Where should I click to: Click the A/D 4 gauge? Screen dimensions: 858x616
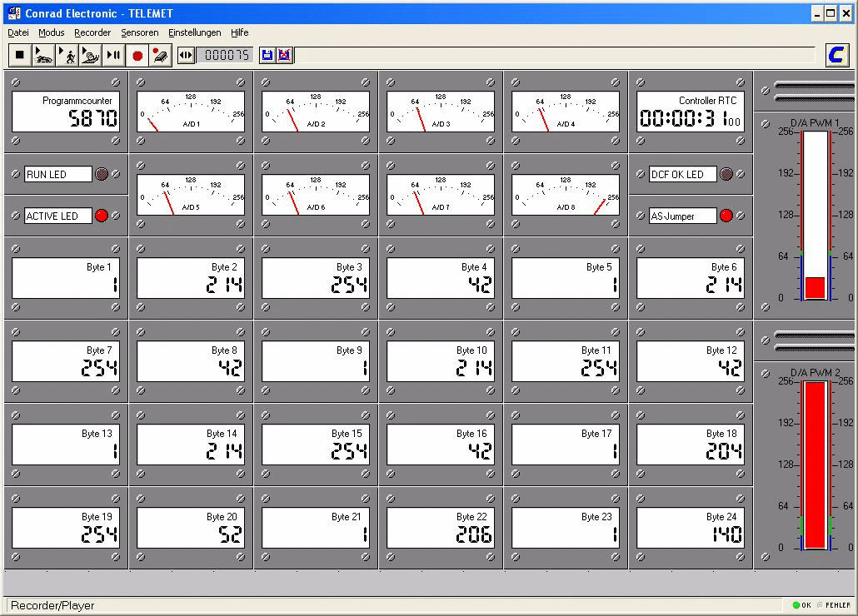pyautogui.click(x=566, y=112)
